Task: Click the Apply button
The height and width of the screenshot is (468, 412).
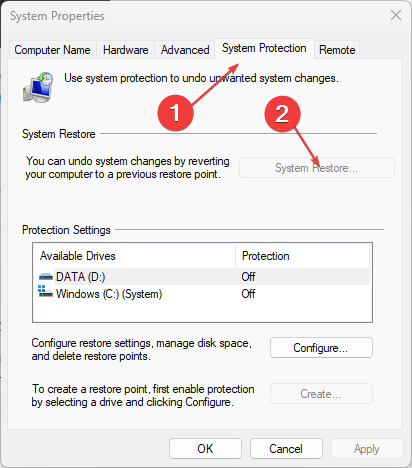Action: 367,449
